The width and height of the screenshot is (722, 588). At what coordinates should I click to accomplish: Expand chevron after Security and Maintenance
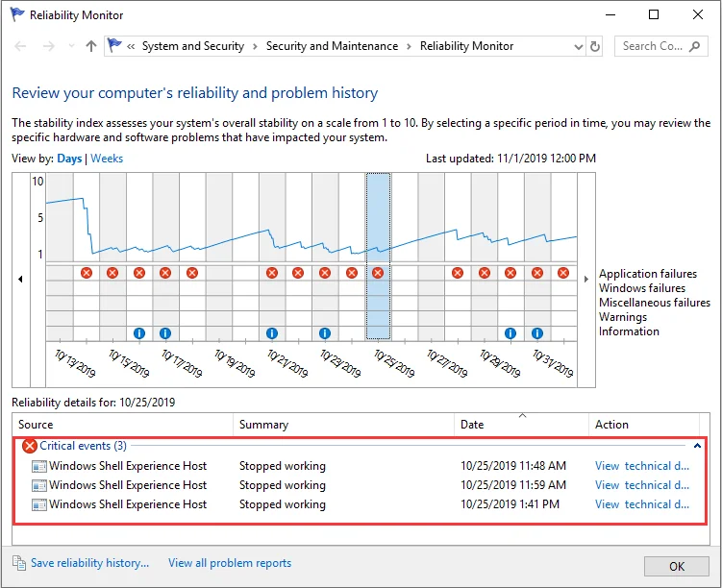[x=409, y=46]
